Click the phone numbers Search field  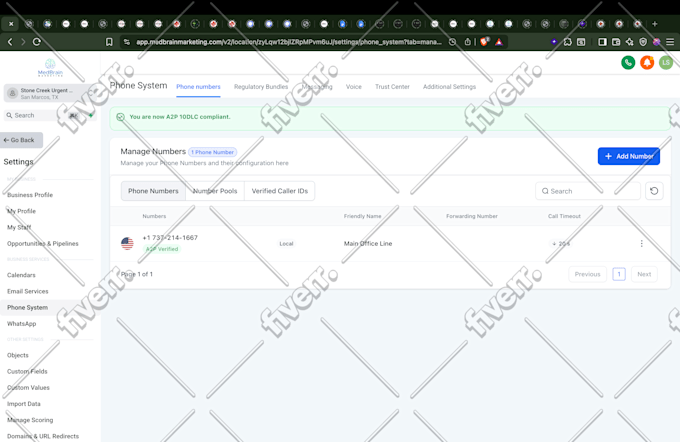point(588,191)
